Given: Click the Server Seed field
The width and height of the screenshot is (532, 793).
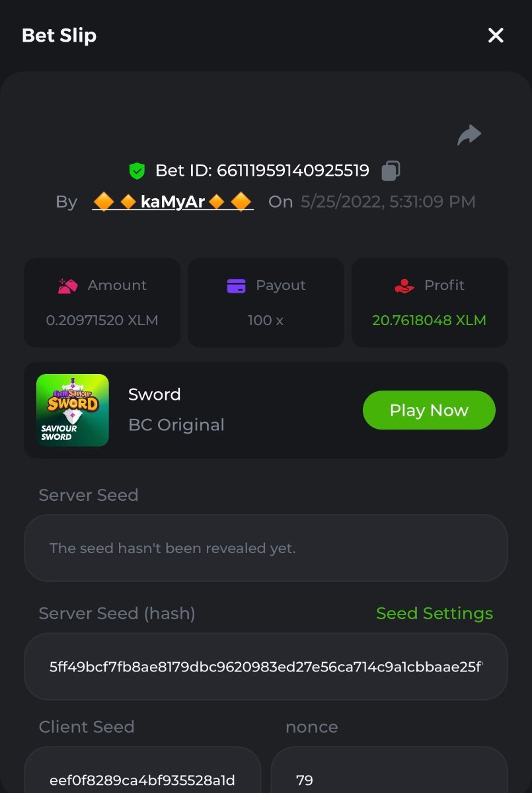Looking at the screenshot, I should 266,548.
